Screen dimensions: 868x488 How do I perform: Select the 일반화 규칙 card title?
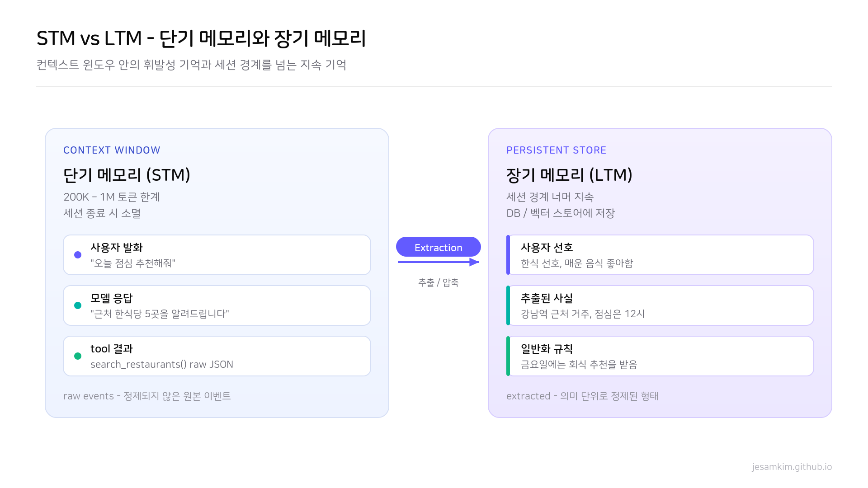(547, 349)
